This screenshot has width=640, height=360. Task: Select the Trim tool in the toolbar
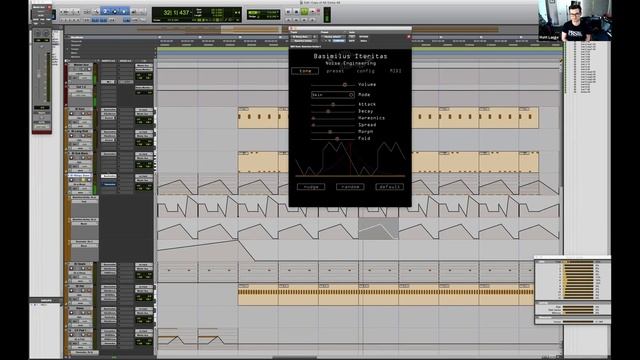pyautogui.click(x=106, y=12)
